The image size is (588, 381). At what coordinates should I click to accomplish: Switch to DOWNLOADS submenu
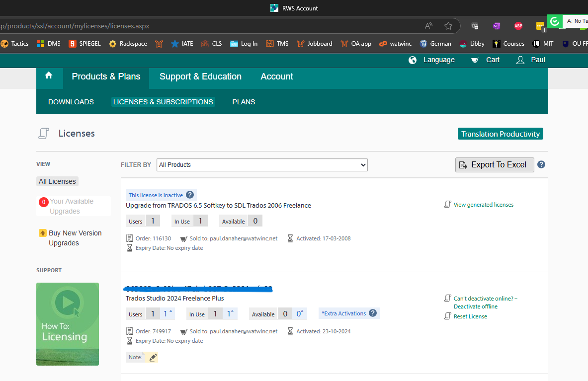click(71, 102)
